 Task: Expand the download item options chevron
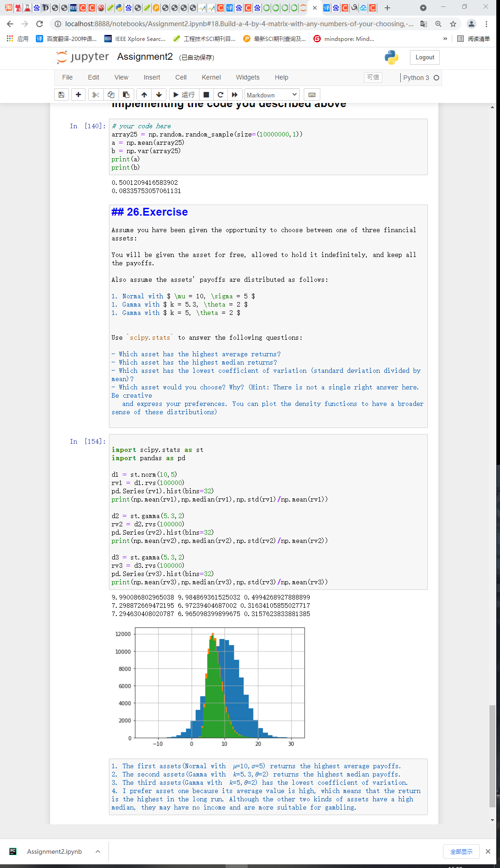coord(98,851)
